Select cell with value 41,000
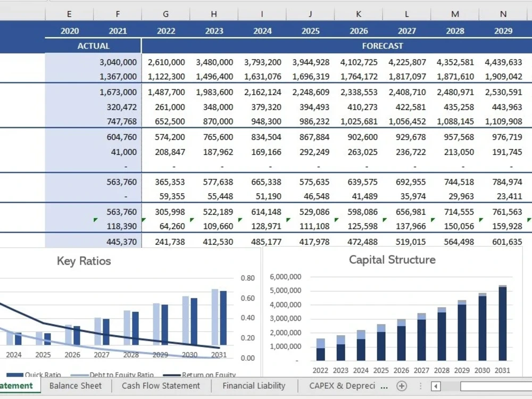The width and height of the screenshot is (532, 399). (x=118, y=152)
